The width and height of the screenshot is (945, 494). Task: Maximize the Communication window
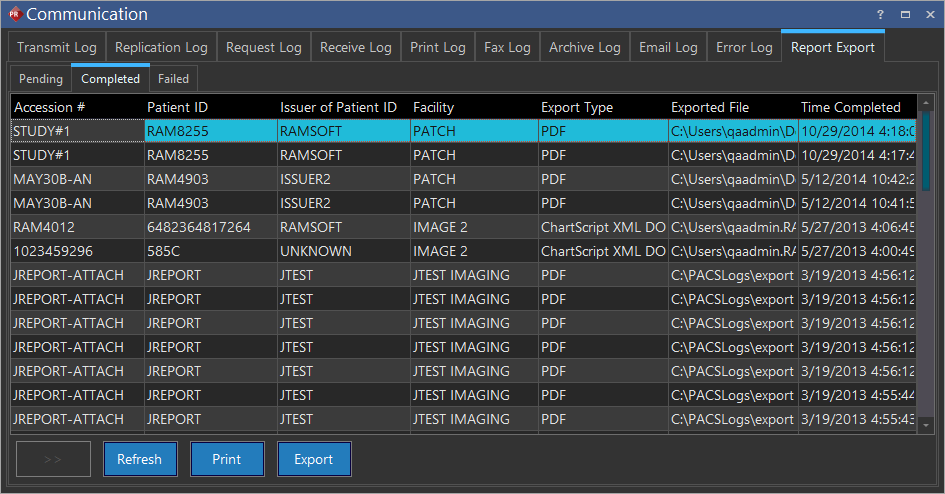tap(905, 14)
